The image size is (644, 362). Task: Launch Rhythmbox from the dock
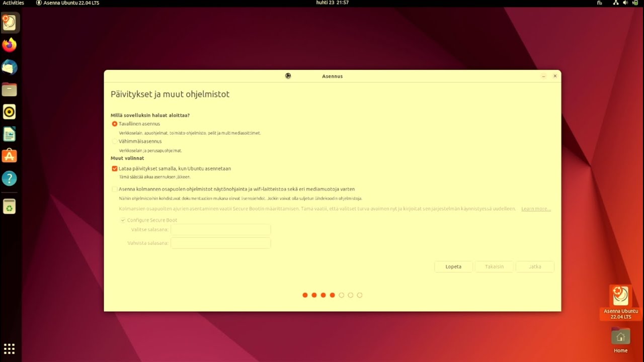coord(10,112)
